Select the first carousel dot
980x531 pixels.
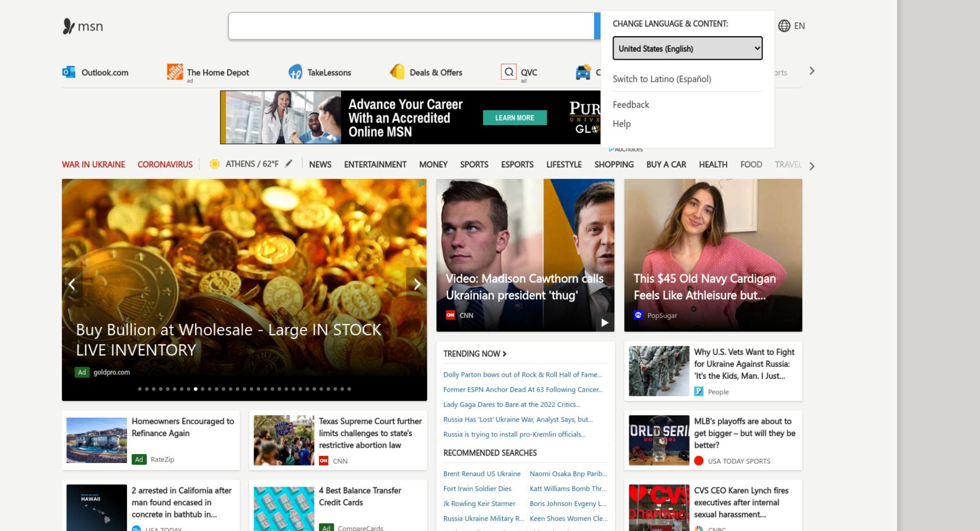[x=140, y=389]
